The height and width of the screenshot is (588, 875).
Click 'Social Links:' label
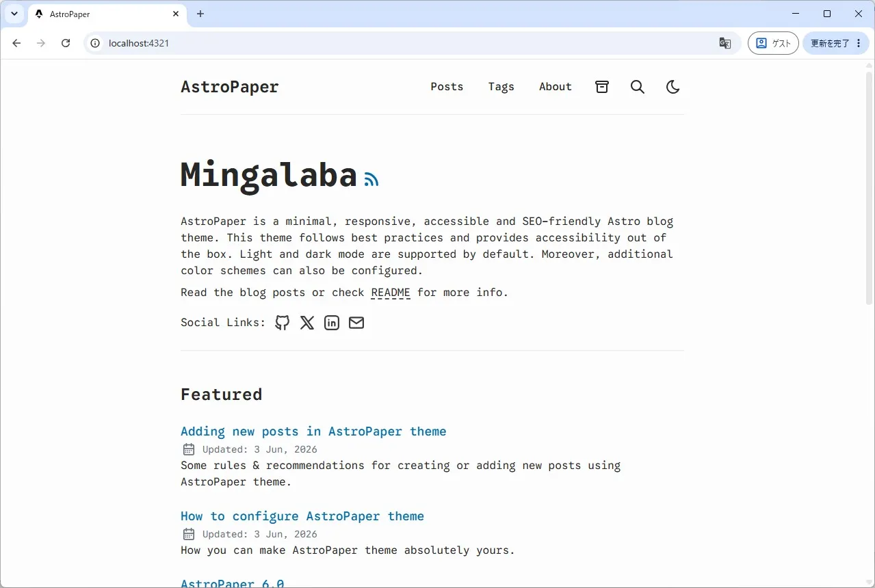click(x=223, y=323)
